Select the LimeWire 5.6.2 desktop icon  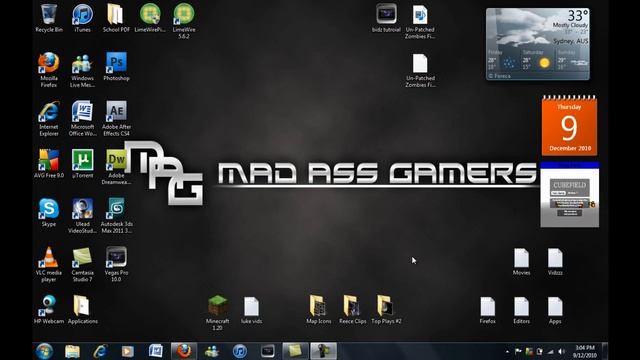pos(184,20)
